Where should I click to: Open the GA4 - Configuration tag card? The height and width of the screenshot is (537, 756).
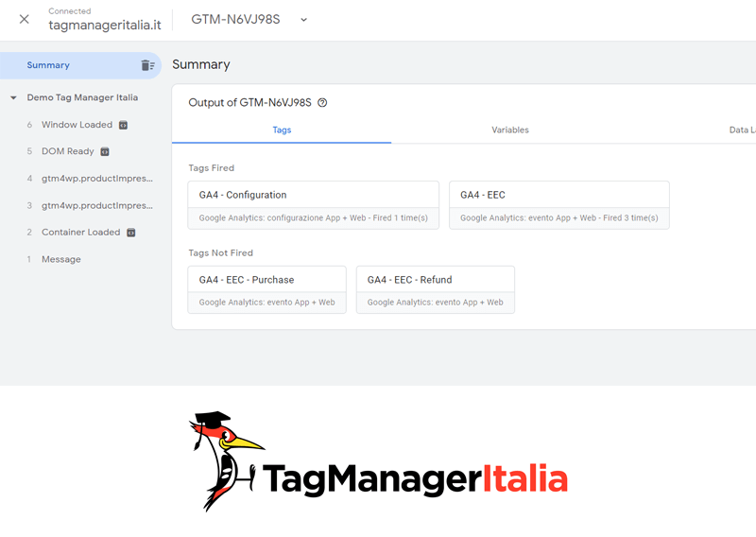click(314, 205)
